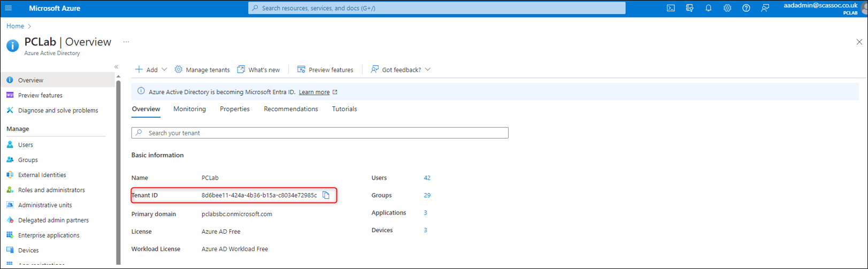The width and height of the screenshot is (868, 269).
Task: Open Cloud Shell from the top bar
Action: pos(671,8)
